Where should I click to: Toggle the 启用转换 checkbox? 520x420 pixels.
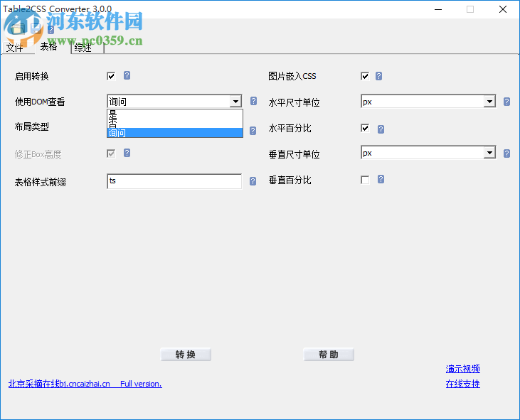111,76
